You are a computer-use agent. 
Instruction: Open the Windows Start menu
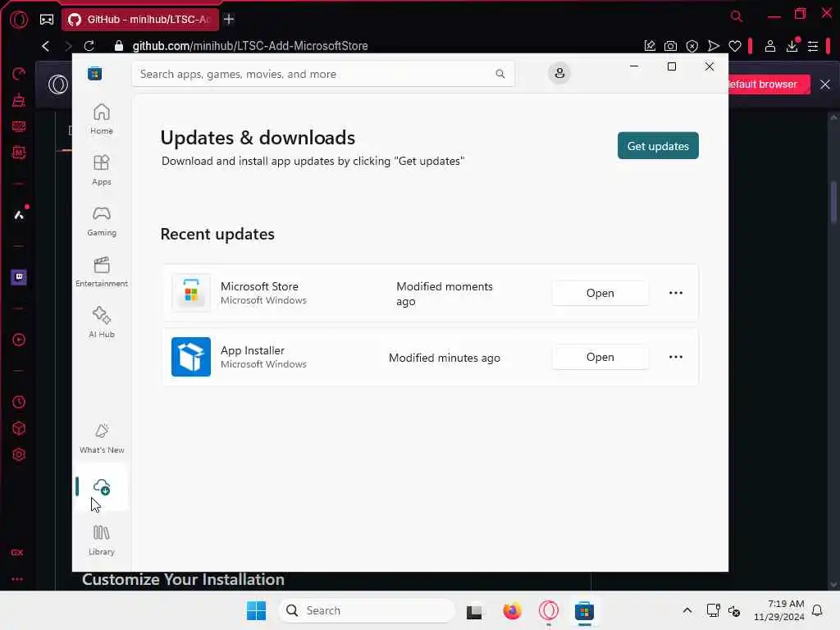pos(256,610)
